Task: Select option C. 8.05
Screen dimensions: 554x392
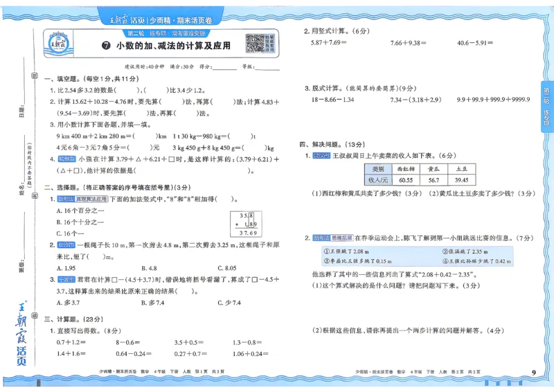Action: (227, 268)
